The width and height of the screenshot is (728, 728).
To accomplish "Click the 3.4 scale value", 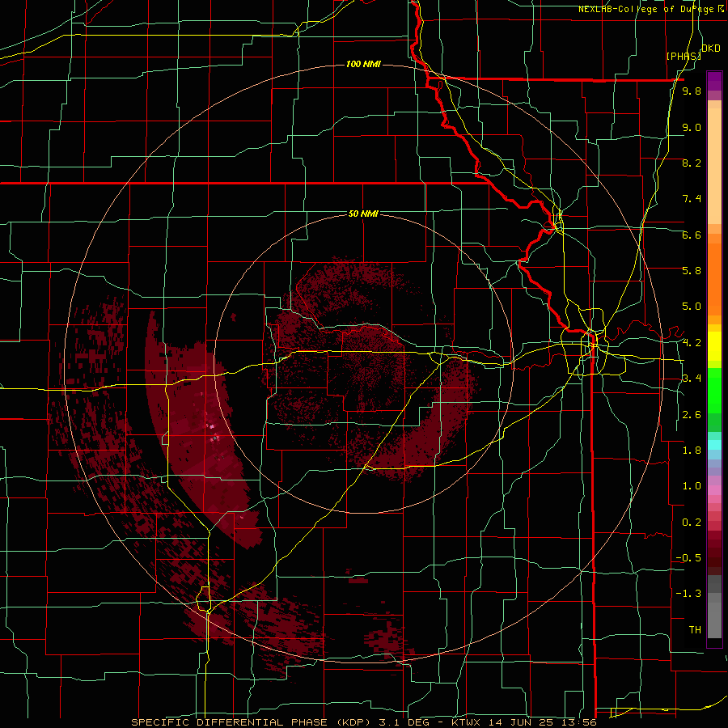I will click(692, 379).
